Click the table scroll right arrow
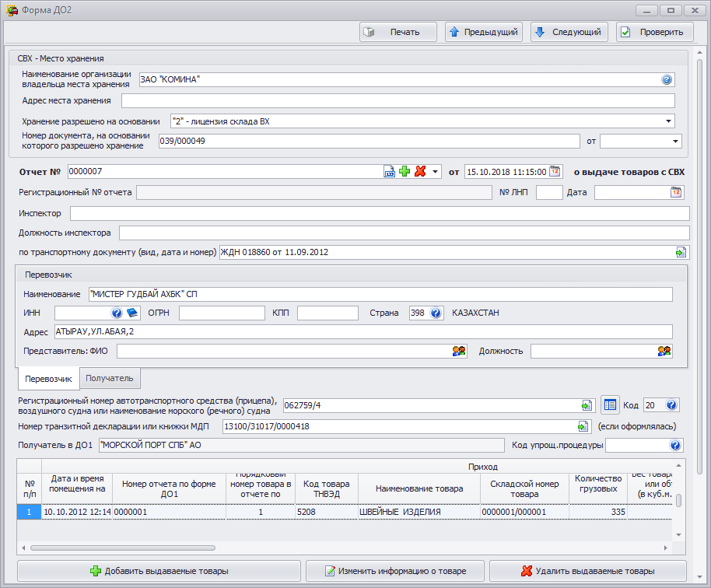711x588 pixels. point(665,548)
